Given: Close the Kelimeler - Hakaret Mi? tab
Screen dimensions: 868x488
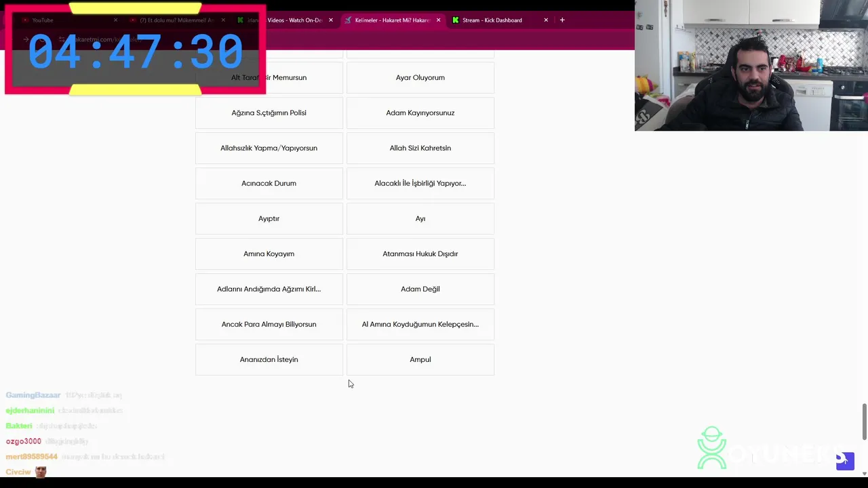Looking at the screenshot, I should point(438,20).
